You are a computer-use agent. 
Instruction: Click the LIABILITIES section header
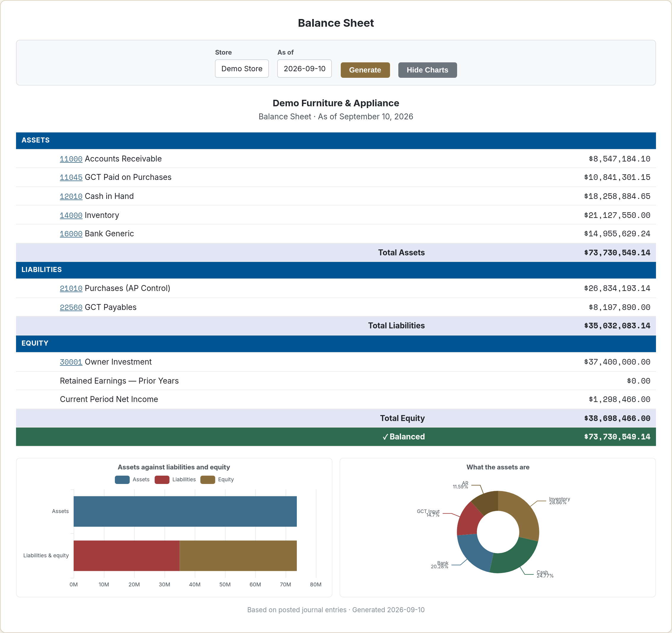[336, 270]
